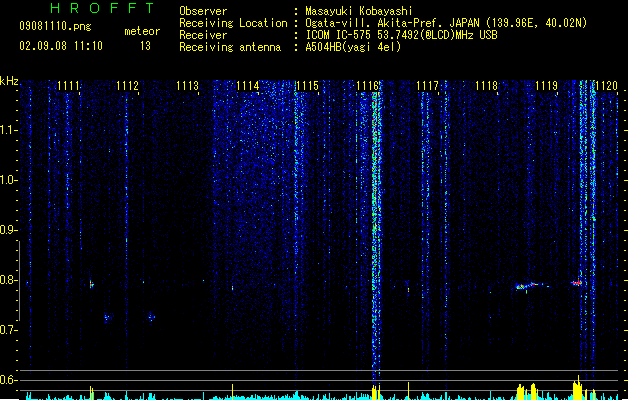Click the strong noise band at 1116
The image size is (629, 400).
[375, 233]
